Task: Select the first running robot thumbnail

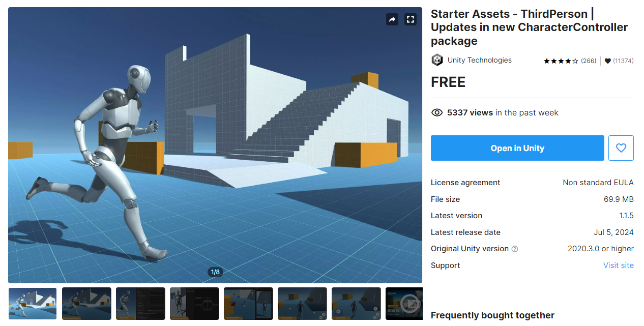Action: pos(33,304)
